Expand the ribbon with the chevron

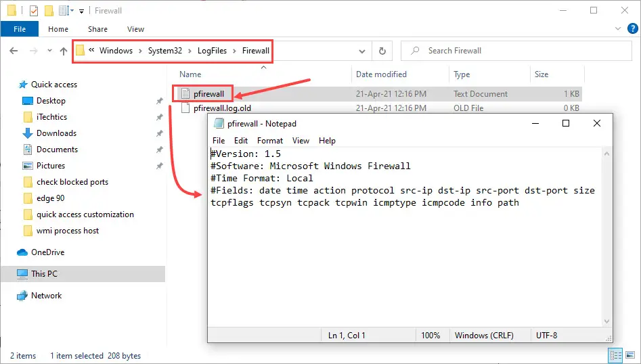[618, 28]
